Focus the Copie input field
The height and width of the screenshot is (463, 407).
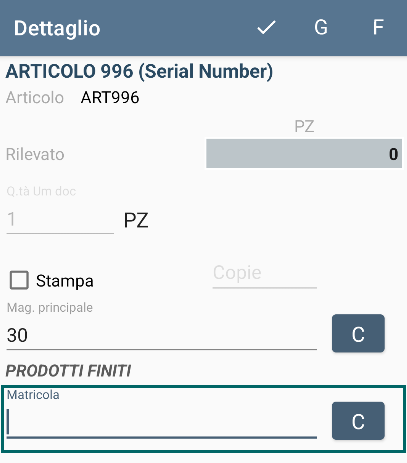coord(265,274)
